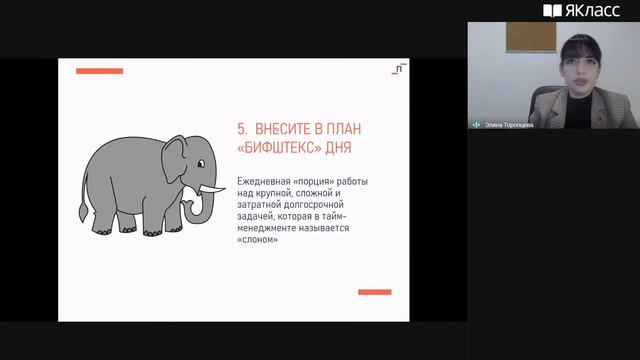Click the heading line 5. ВНЕСИТЕ В ПЛАН

click(x=299, y=129)
